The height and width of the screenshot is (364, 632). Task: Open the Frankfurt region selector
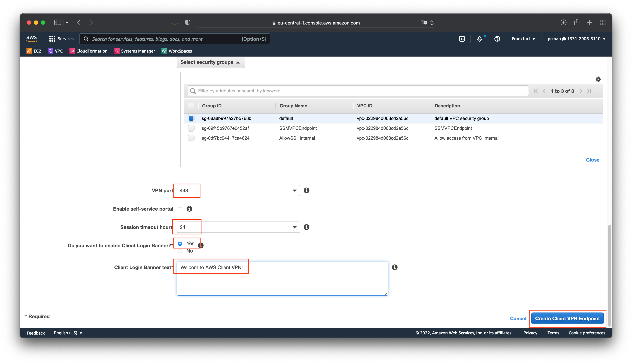[523, 39]
